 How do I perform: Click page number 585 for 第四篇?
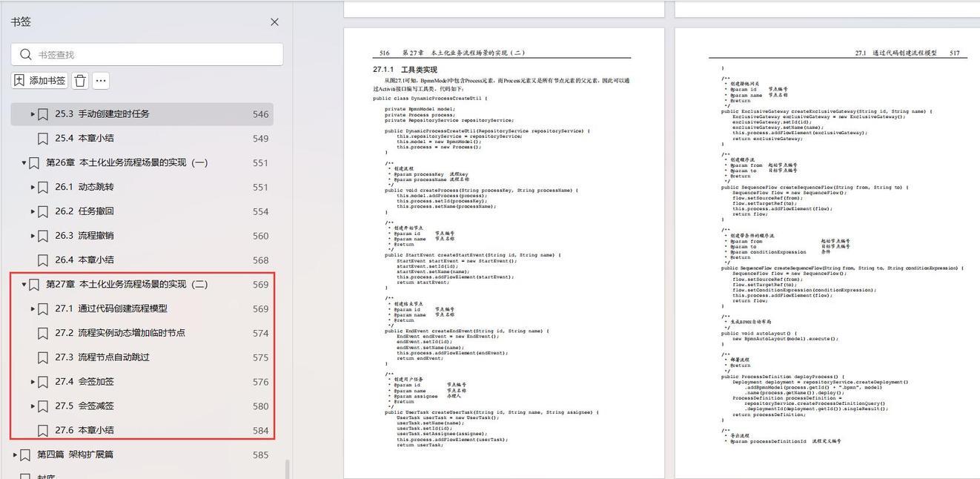(260, 455)
